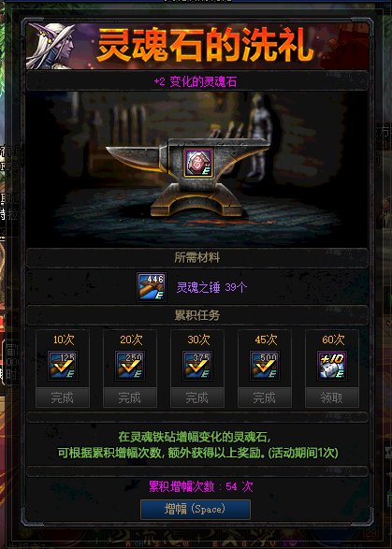Screen dimensions: 392x549
Task: Click 完成 button under 45次 reward
Action: coord(265,397)
